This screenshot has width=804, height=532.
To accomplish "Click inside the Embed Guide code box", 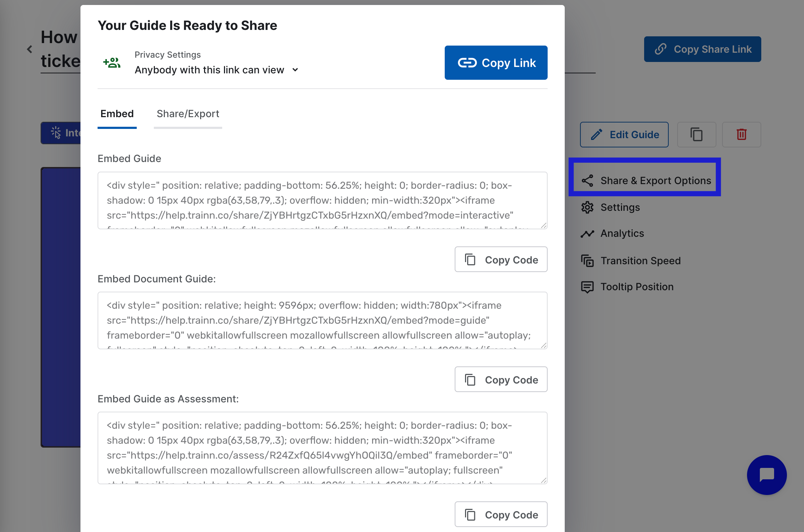I will click(x=322, y=200).
